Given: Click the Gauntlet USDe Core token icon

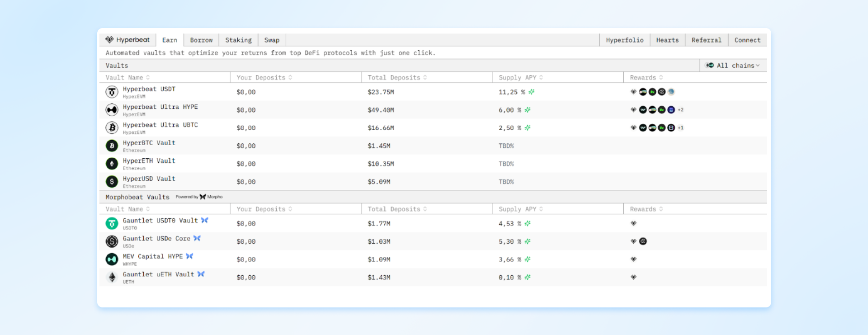Looking at the screenshot, I should coord(112,241).
